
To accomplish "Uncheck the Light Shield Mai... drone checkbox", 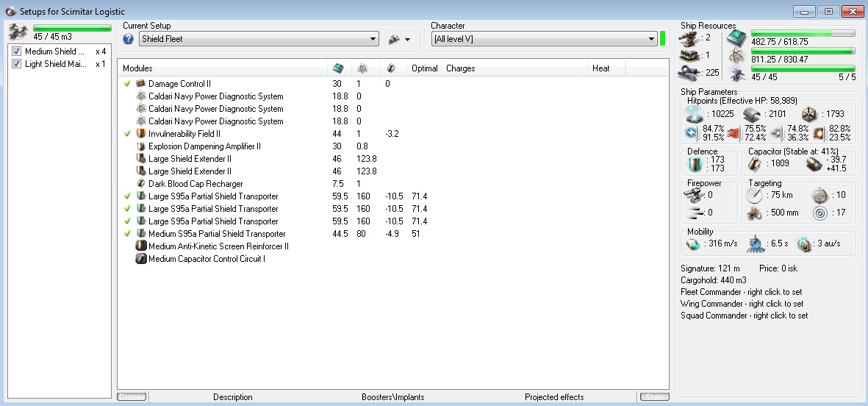I will [x=16, y=64].
